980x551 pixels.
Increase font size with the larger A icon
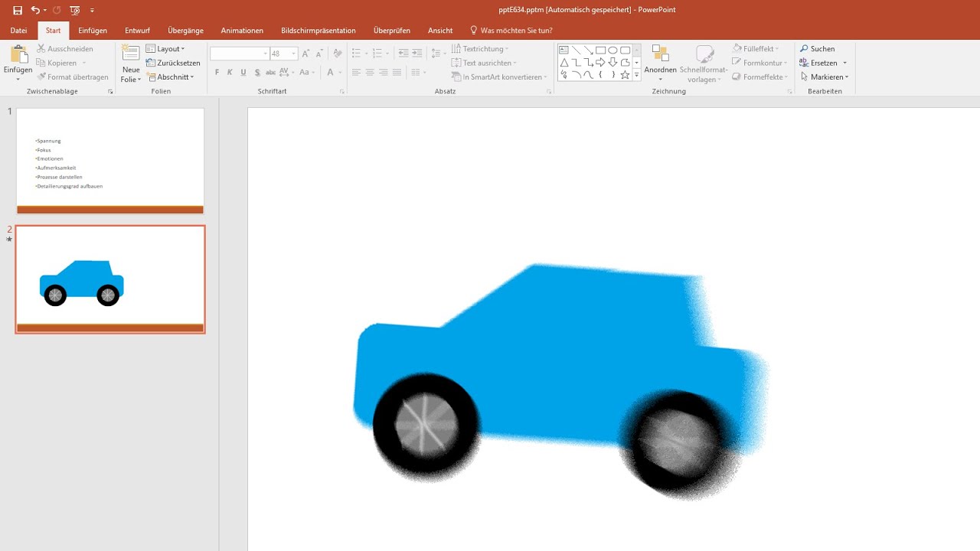[305, 54]
